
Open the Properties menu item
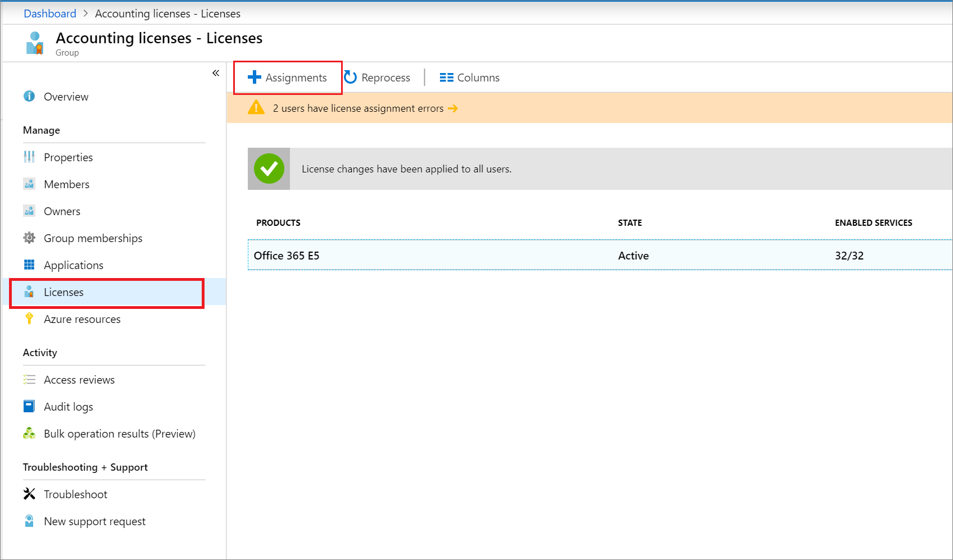click(68, 157)
